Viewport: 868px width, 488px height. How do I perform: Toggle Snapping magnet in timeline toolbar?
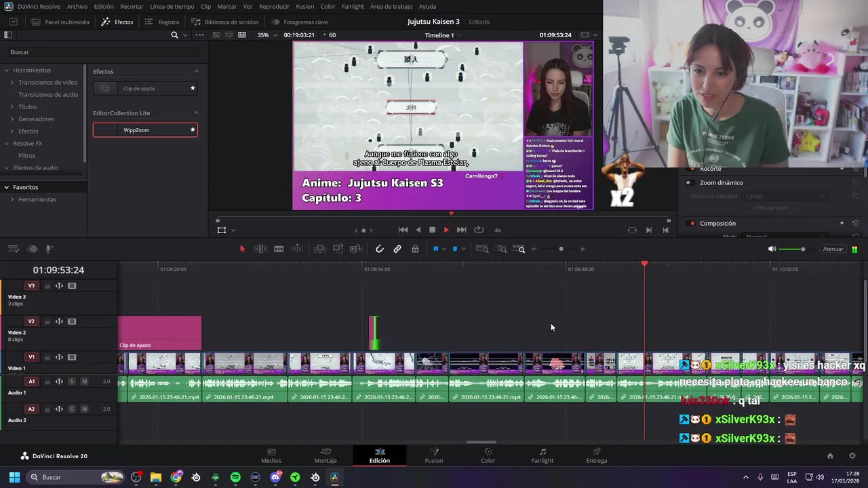coord(380,249)
